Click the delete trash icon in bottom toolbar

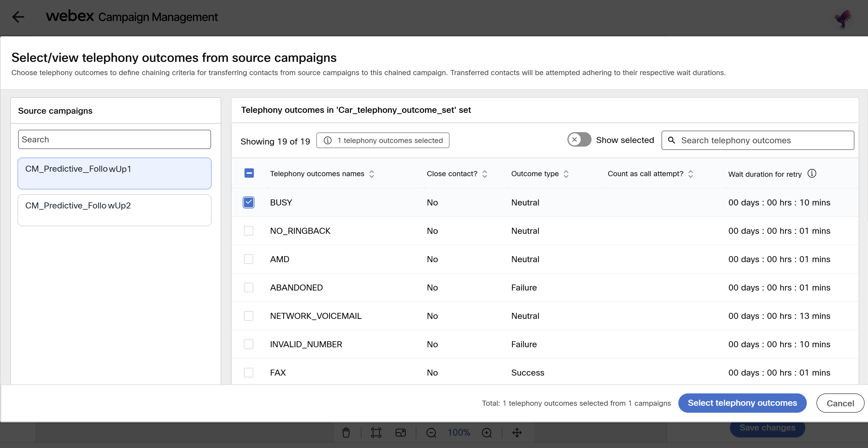[346, 433]
